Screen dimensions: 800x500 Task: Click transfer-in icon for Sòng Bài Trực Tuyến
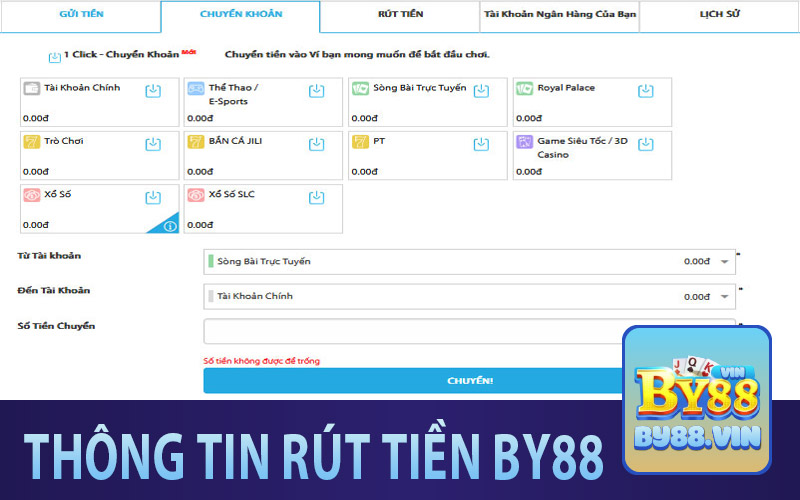tap(481, 91)
